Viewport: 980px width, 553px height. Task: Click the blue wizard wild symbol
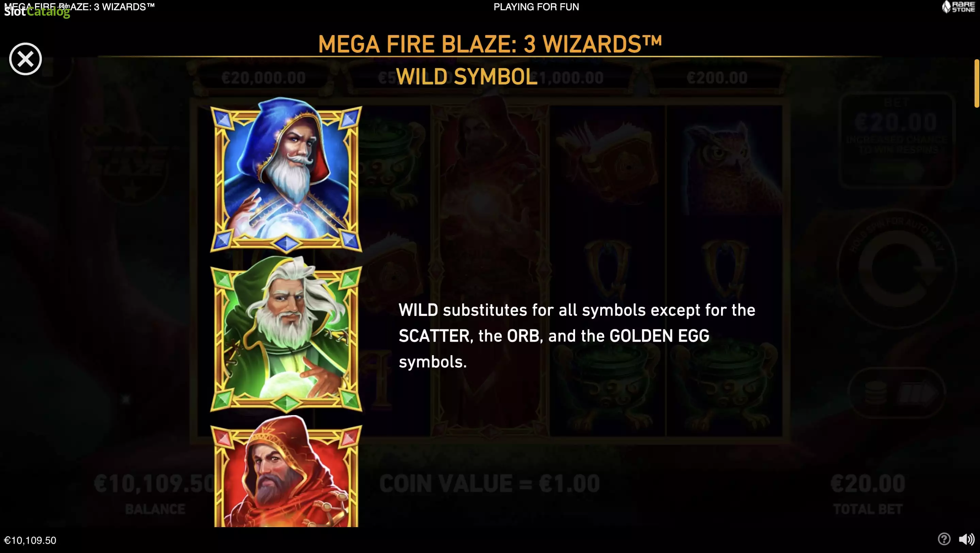coord(286,175)
